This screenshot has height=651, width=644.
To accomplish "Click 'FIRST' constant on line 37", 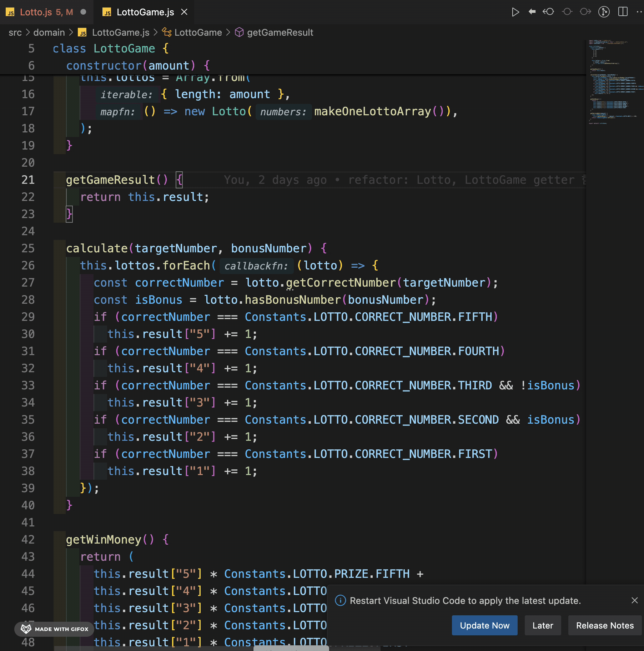I will (x=475, y=454).
